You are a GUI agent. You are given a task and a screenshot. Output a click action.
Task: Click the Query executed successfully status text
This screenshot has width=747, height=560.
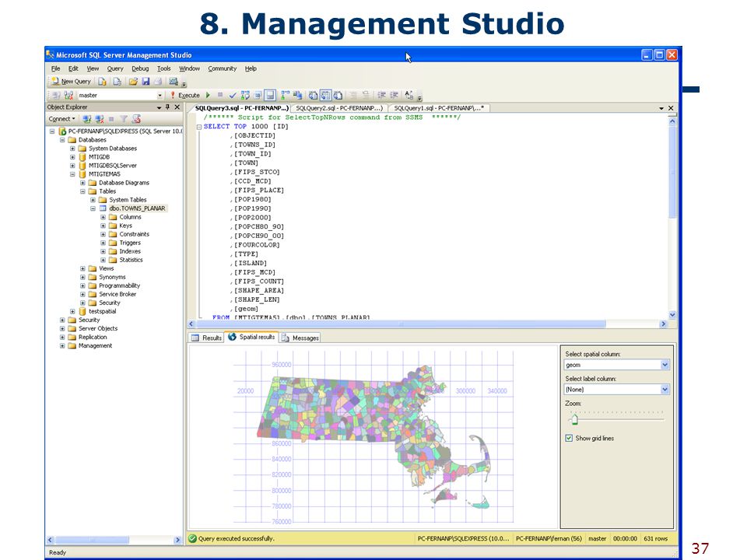pos(237,538)
